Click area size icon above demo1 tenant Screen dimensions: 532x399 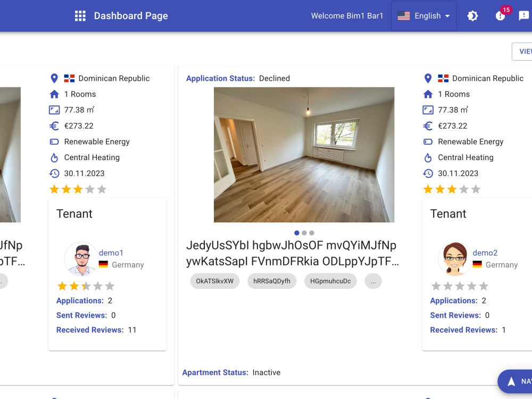[x=54, y=110]
